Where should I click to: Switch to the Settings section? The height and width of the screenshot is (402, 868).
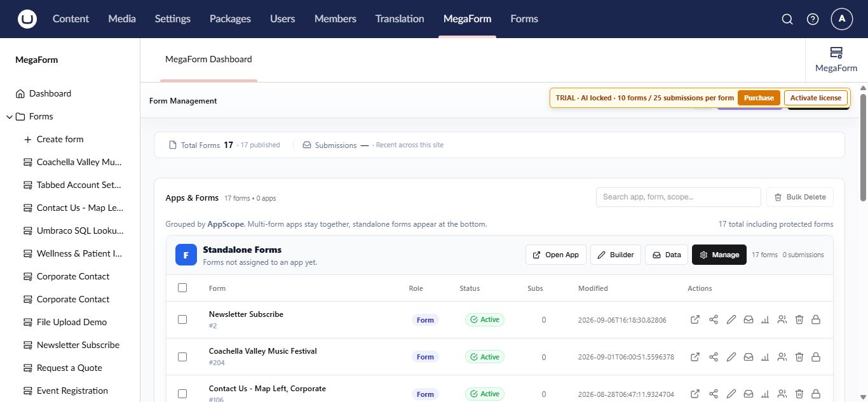click(173, 19)
